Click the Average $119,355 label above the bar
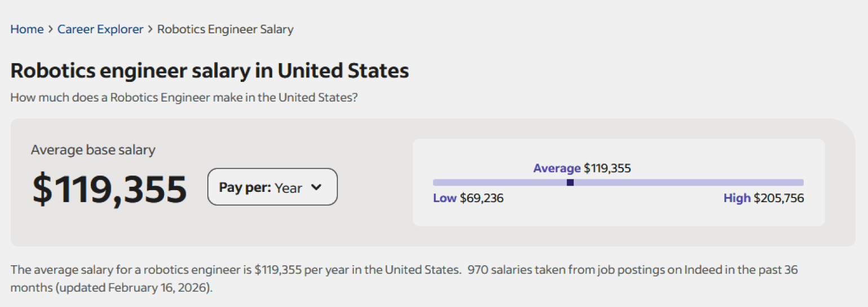868x307 pixels. pyautogui.click(x=582, y=168)
